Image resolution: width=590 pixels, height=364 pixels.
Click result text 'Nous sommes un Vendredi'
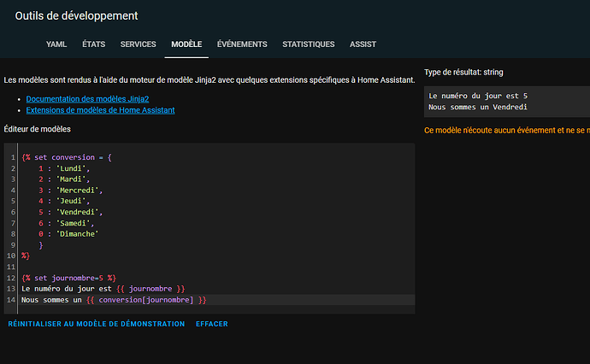[x=478, y=107]
